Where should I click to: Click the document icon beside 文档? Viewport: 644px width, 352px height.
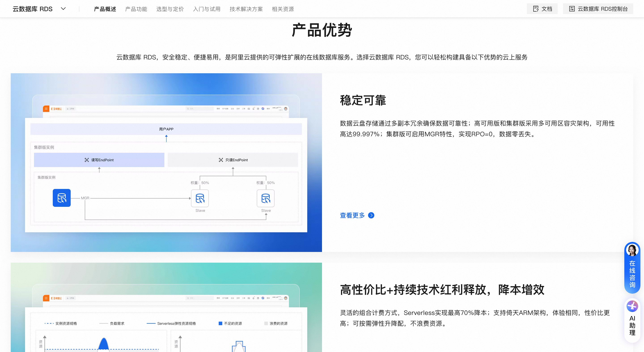point(536,9)
